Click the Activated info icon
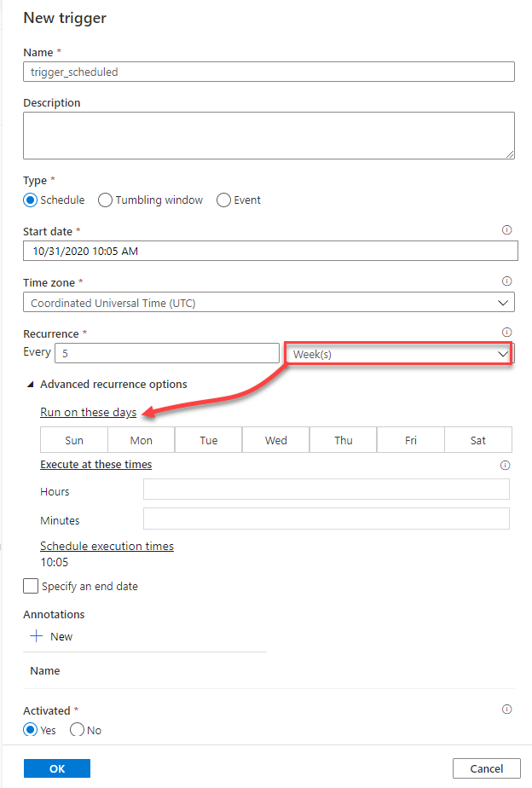The image size is (532, 788). [x=506, y=710]
